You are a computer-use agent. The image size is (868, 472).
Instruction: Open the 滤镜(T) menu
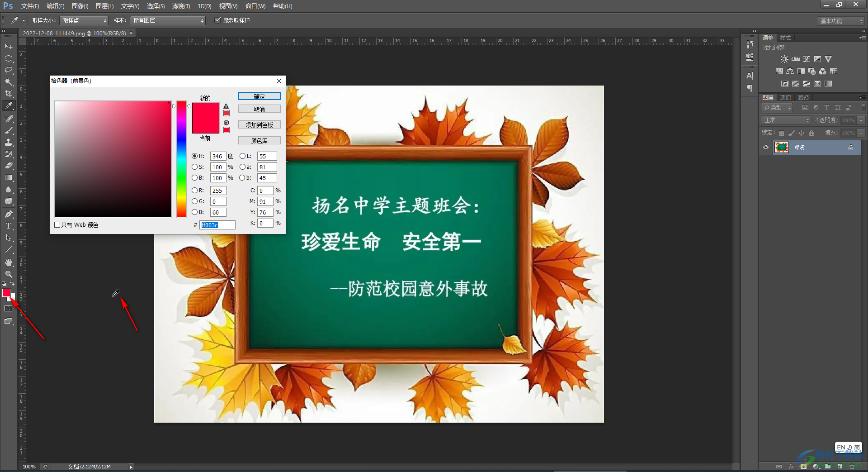(181, 6)
